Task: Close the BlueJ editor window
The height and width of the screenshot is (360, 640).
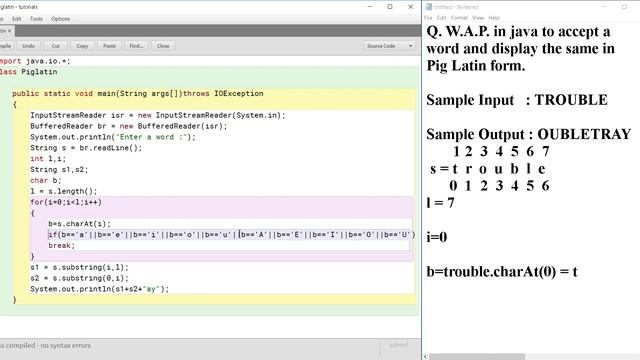Action: [x=411, y=7]
